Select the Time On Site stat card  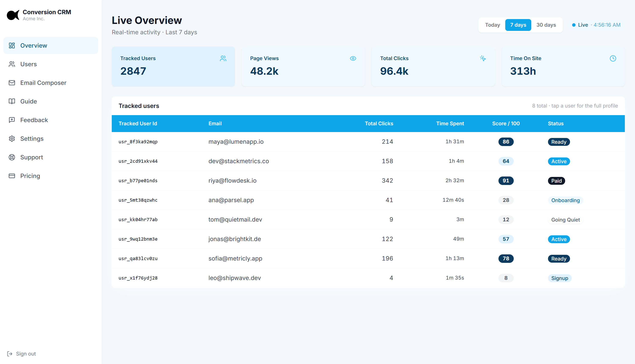point(563,66)
